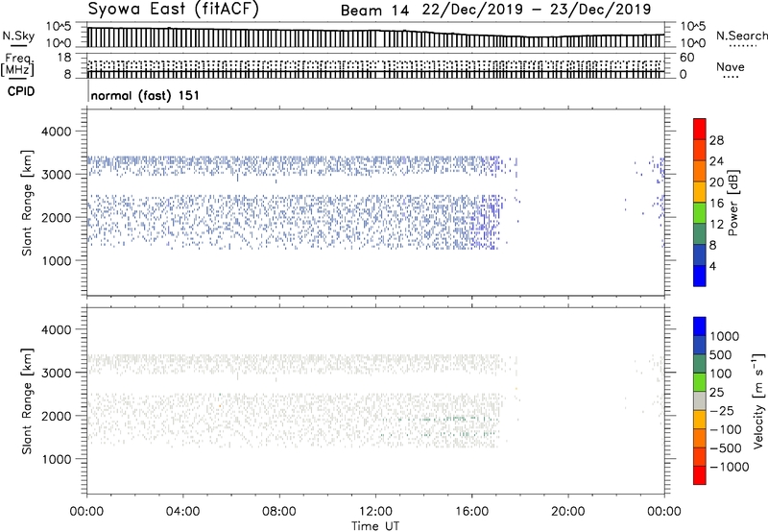Click the gray -25 to 25 velocity colorbar segment

click(700, 401)
